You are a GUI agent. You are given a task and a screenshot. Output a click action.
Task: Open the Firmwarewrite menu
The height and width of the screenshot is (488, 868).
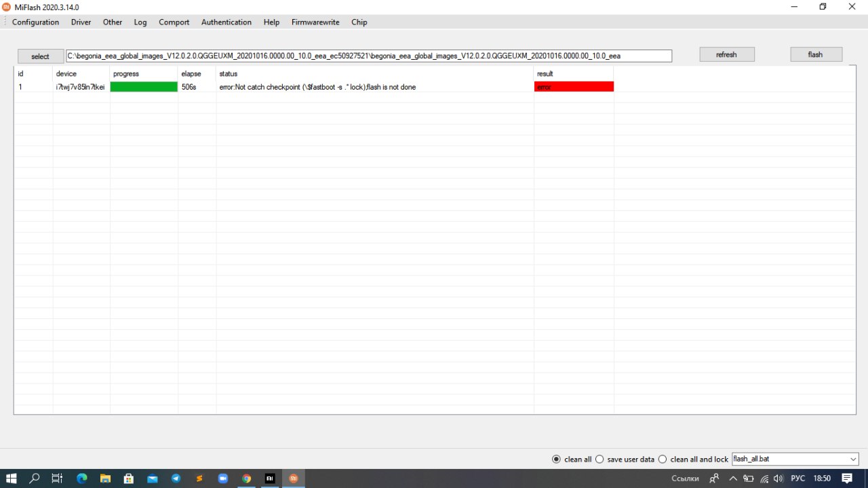pos(315,22)
